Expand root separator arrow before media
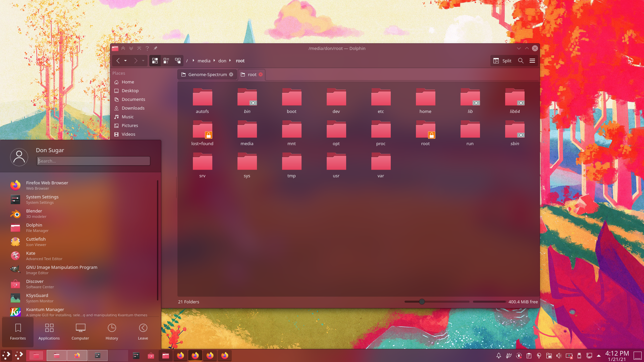644x362 pixels. [x=194, y=61]
